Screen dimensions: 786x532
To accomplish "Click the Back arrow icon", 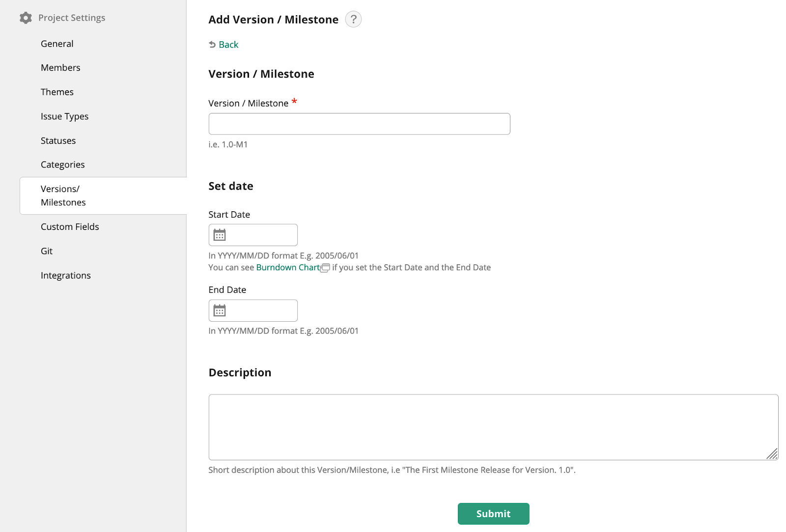I will click(212, 45).
